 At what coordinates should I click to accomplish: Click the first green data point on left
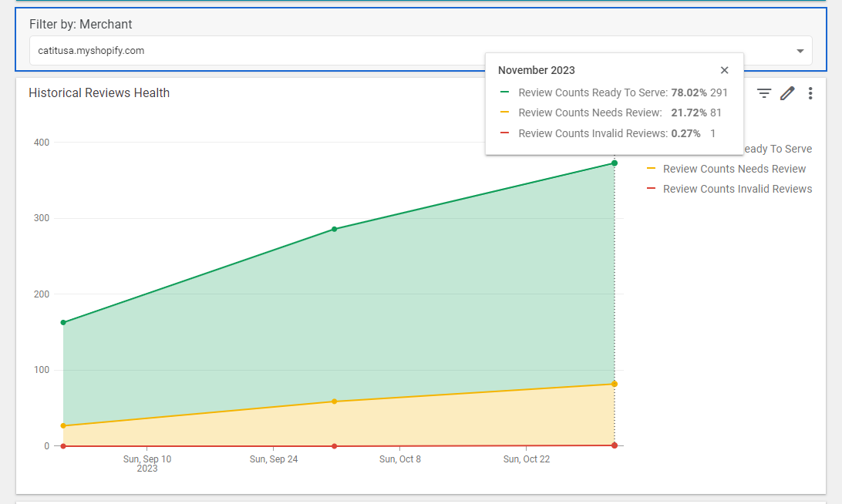(x=63, y=323)
